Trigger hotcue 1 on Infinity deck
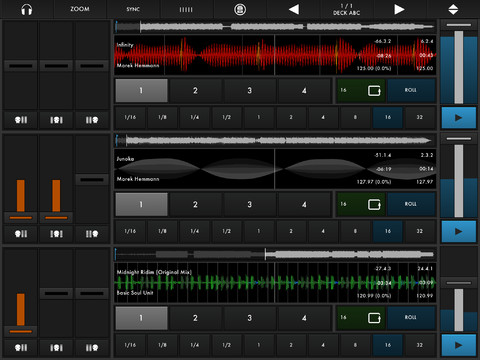Screen dimensions: 480x360 pos(141,90)
